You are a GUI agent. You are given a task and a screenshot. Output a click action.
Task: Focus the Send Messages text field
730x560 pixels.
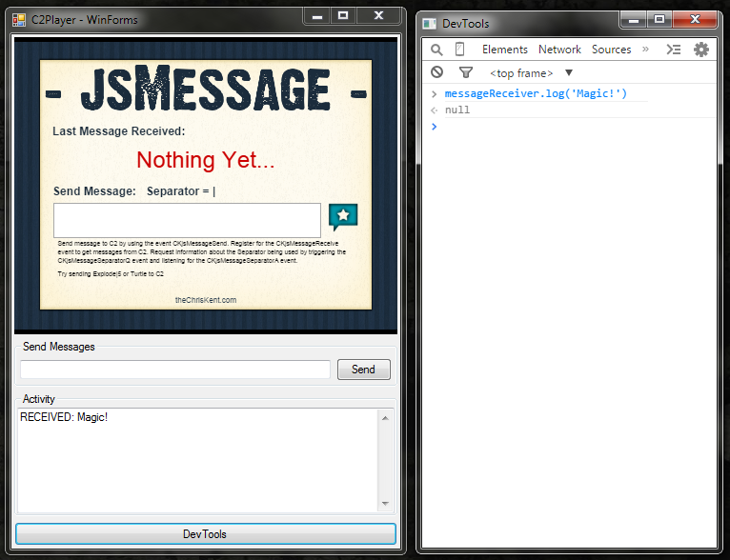pyautogui.click(x=175, y=370)
